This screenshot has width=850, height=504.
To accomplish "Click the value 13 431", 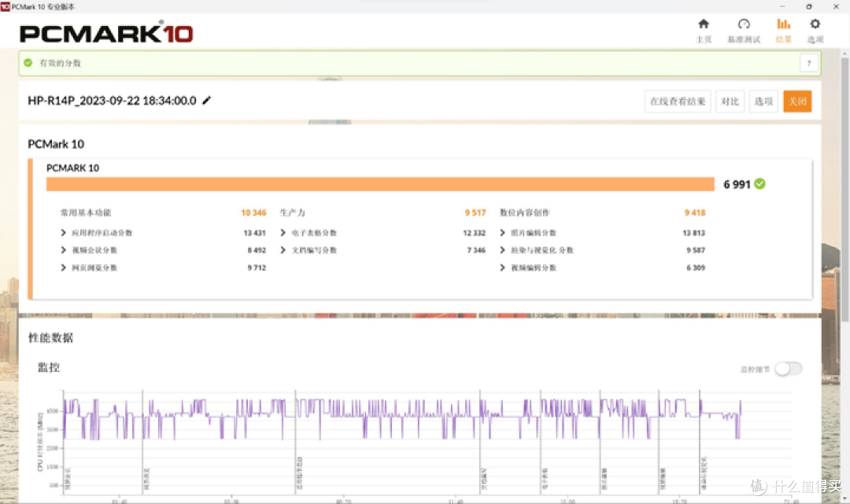I will click(255, 233).
